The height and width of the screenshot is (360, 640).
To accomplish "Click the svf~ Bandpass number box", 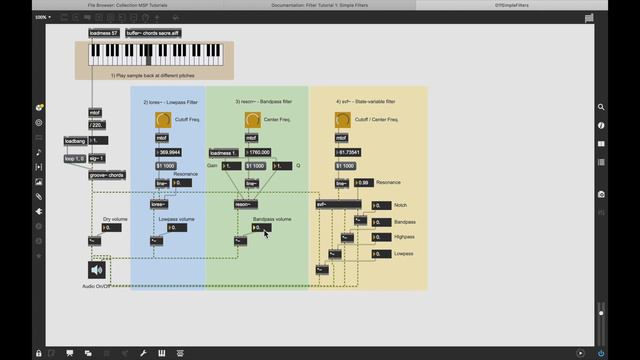I will pyautogui.click(x=382, y=222).
